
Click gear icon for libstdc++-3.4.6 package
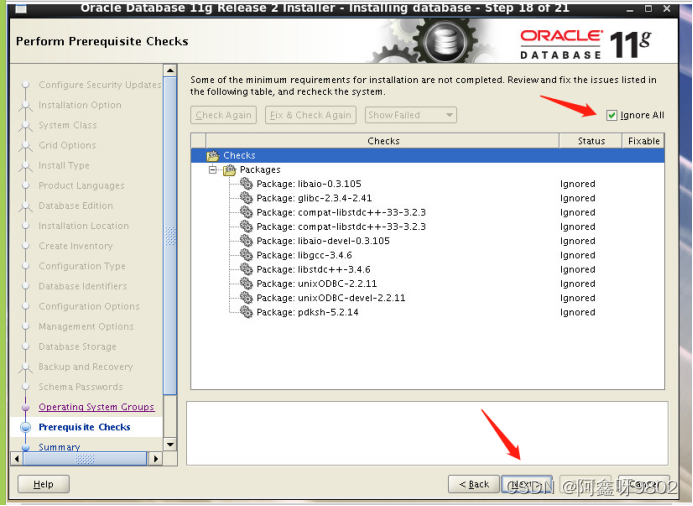click(x=246, y=269)
